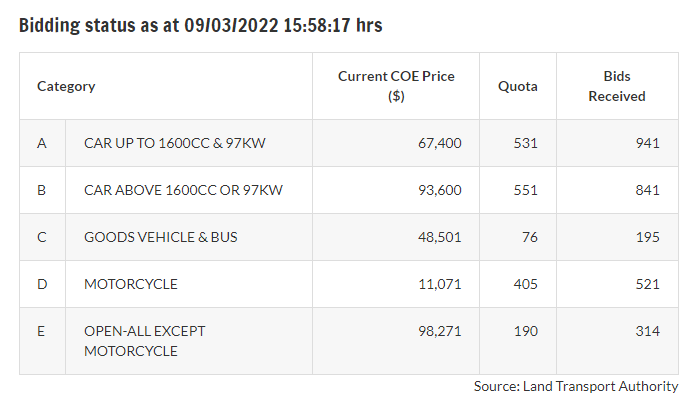Image resolution: width=695 pixels, height=408 pixels.
Task: Click the Current COE Price header
Action: (x=395, y=86)
